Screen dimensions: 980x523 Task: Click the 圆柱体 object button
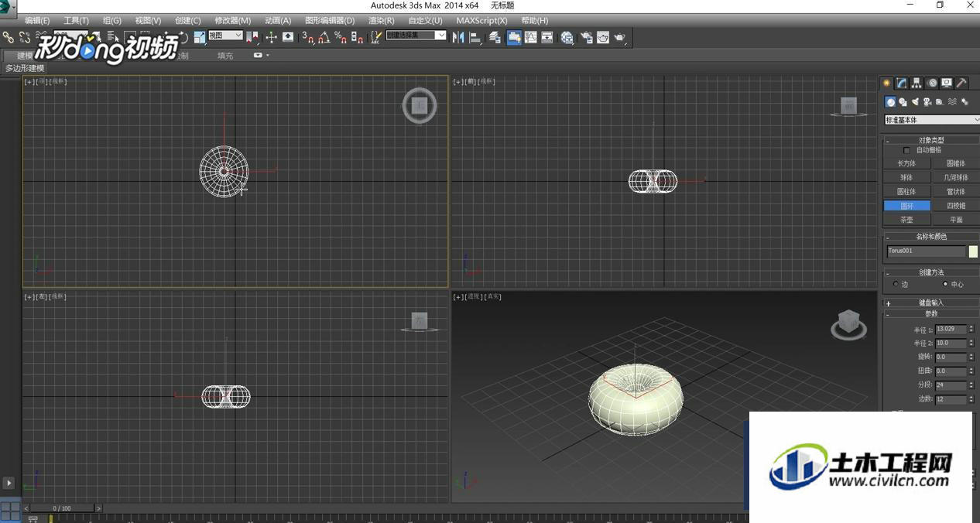[906, 191]
